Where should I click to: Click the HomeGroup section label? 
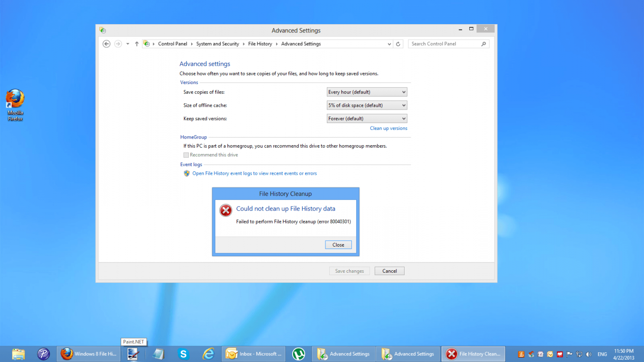coord(194,137)
